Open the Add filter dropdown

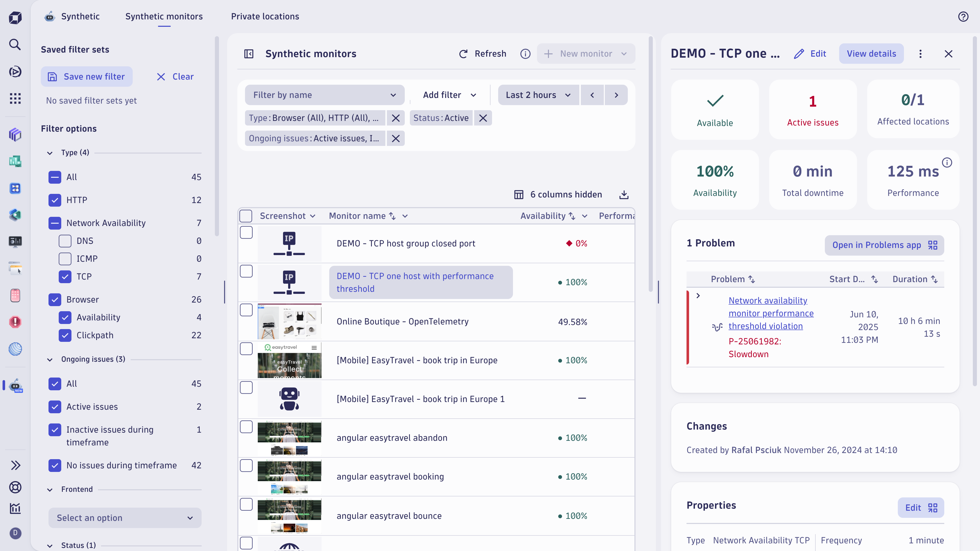point(449,95)
